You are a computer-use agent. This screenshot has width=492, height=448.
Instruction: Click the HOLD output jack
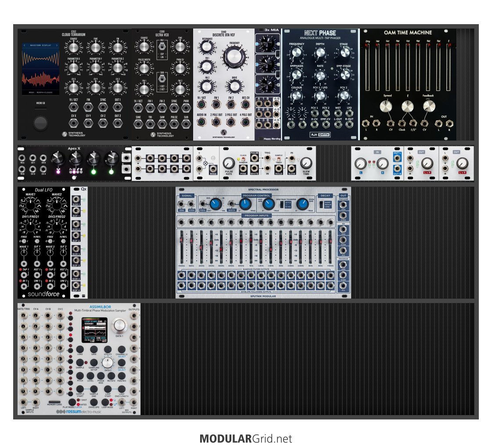[278, 168]
